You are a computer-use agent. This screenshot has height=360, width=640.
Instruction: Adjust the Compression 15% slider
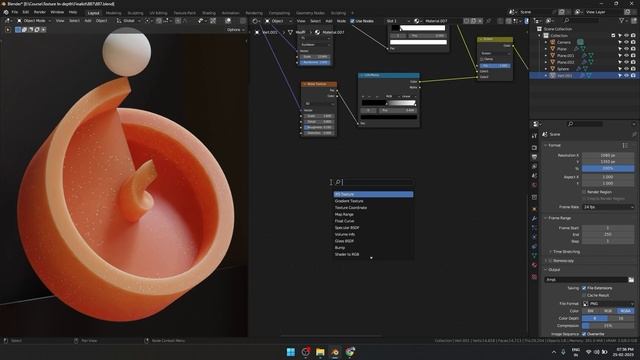click(608, 326)
